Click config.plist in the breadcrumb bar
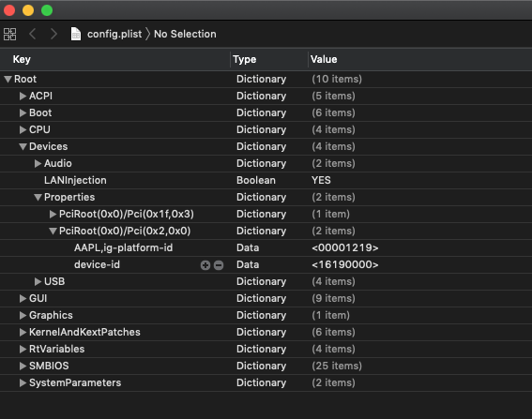 tap(114, 34)
